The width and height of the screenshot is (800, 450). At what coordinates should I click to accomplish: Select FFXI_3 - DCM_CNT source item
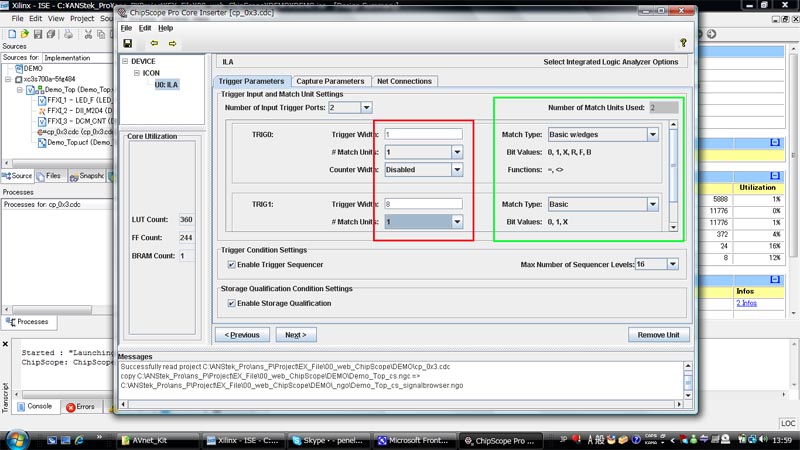(x=75, y=121)
